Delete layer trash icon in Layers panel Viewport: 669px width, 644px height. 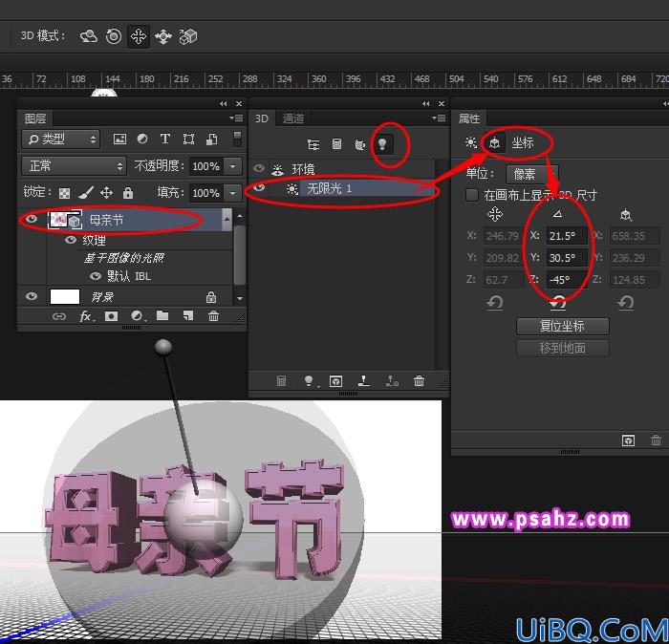(x=213, y=316)
